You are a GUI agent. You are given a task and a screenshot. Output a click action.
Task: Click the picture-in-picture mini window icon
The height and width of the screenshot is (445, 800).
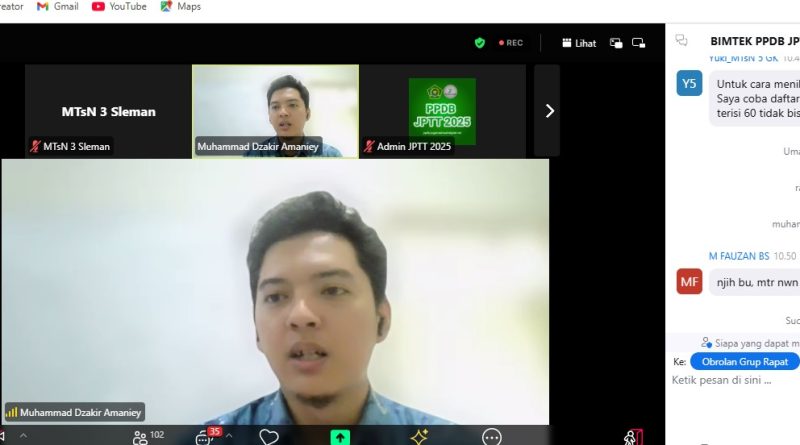(615, 43)
